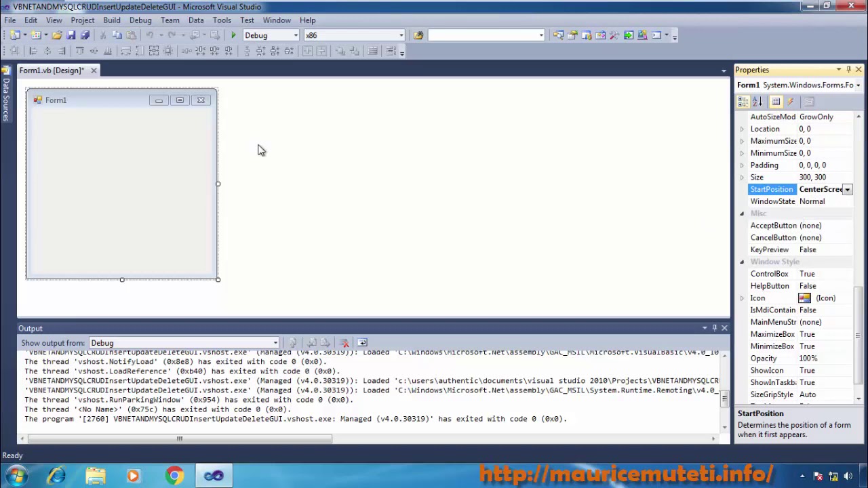
Task: Click the Open File folder icon
Action: pyautogui.click(x=57, y=35)
